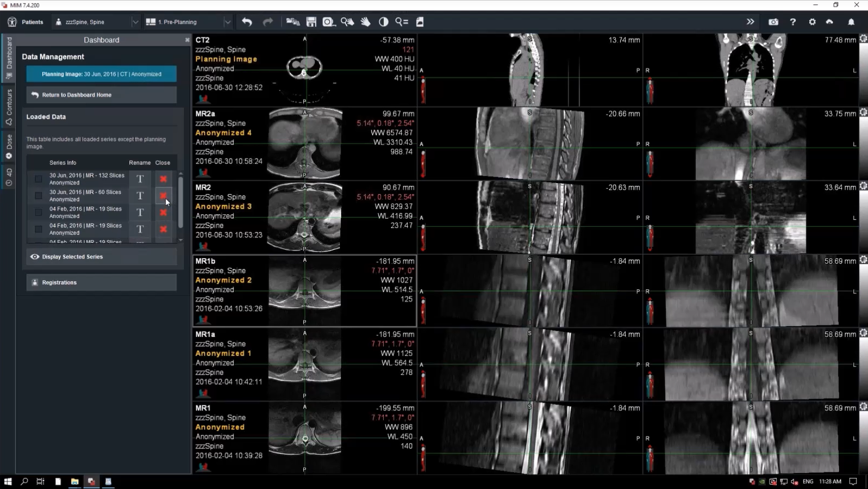Open the screenshot camera tool

coord(773,22)
